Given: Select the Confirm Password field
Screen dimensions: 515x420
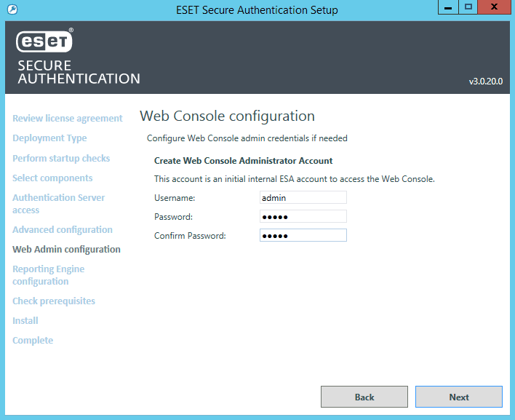Looking at the screenshot, I should pyautogui.click(x=303, y=235).
